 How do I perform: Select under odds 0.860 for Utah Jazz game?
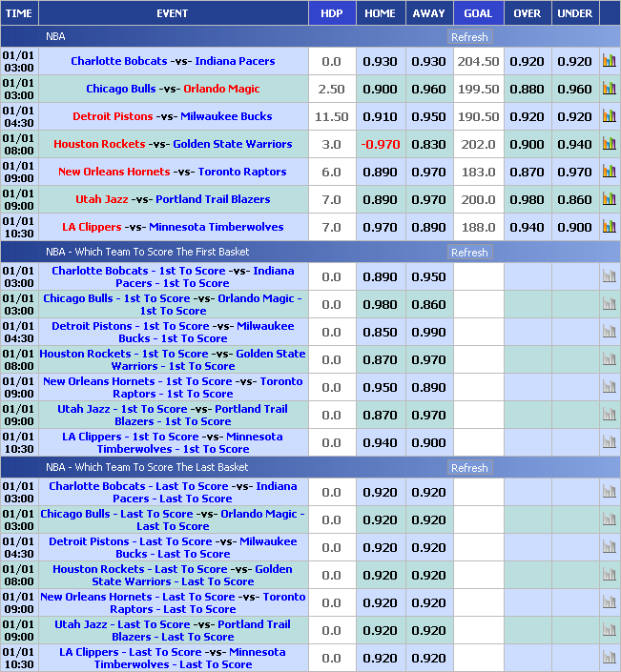(574, 199)
